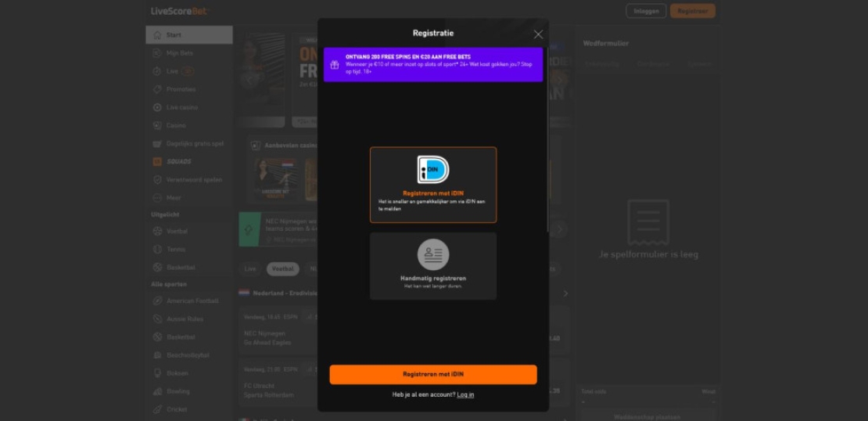Select the 'Registreren met iDIN' option card
Image resolution: width=868 pixels, height=421 pixels.
coord(433,185)
